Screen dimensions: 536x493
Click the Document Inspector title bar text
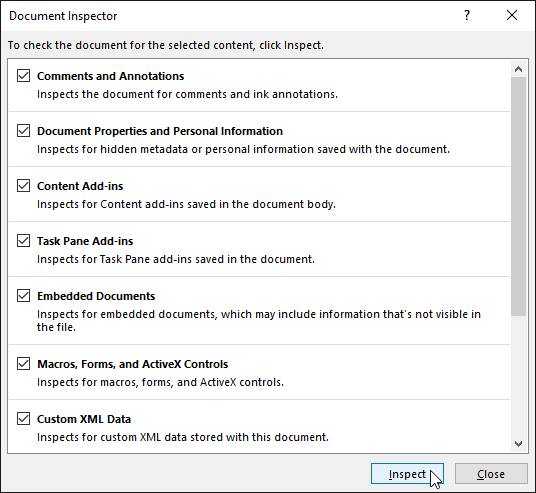point(63,16)
